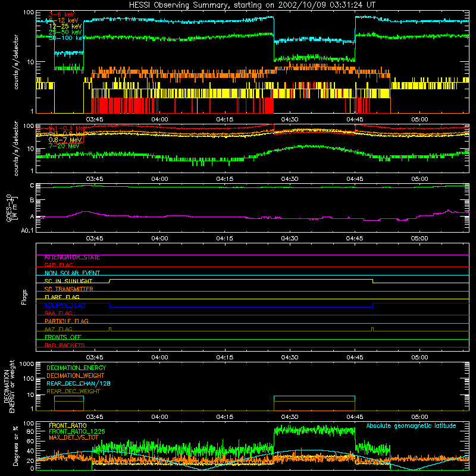Select the red "BAD_PACKETS" flag label
The height and width of the screenshot is (476, 476).
65,345
